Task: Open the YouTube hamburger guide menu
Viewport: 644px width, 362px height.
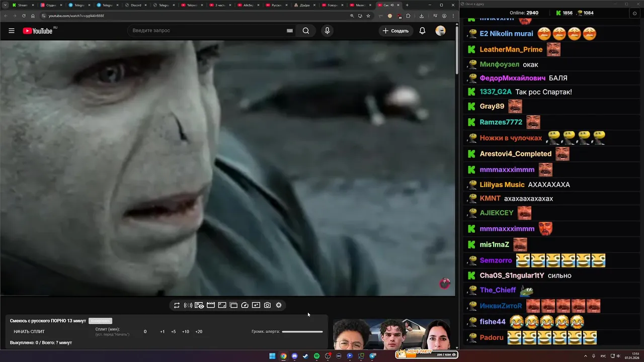Action: pyautogui.click(x=12, y=31)
